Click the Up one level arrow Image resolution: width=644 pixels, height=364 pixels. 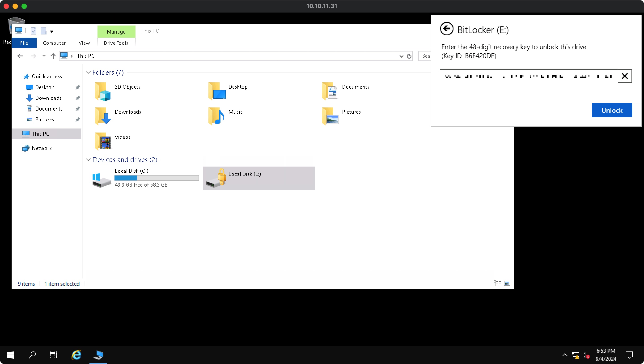53,56
